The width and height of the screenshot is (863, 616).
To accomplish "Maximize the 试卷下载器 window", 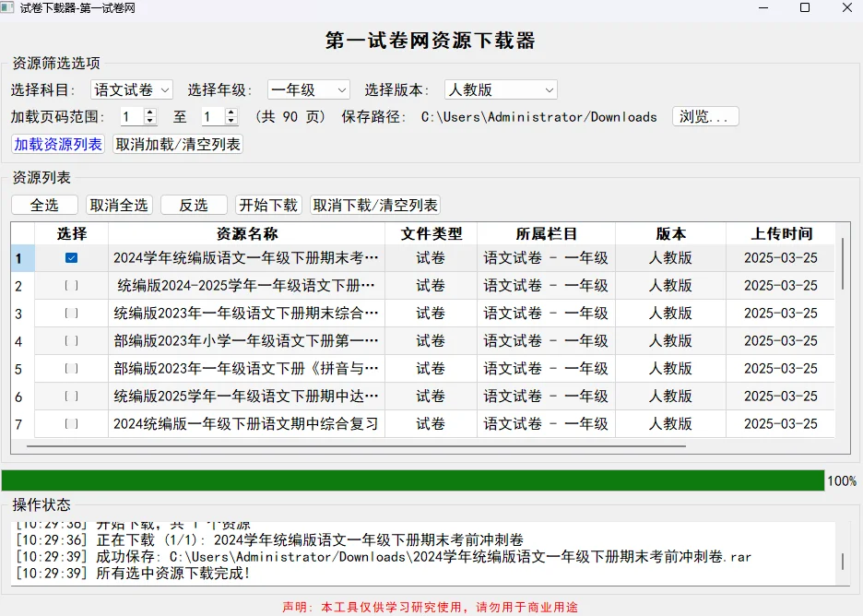I will (805, 7).
